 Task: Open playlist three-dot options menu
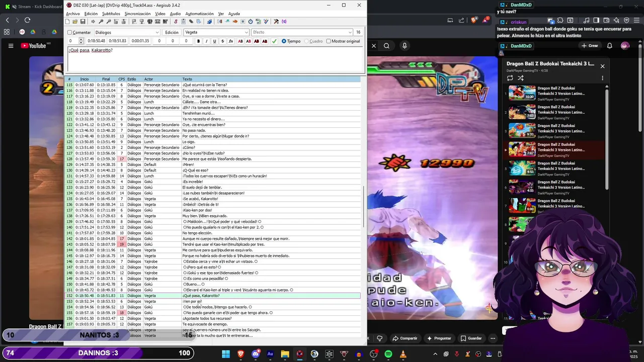[602, 78]
